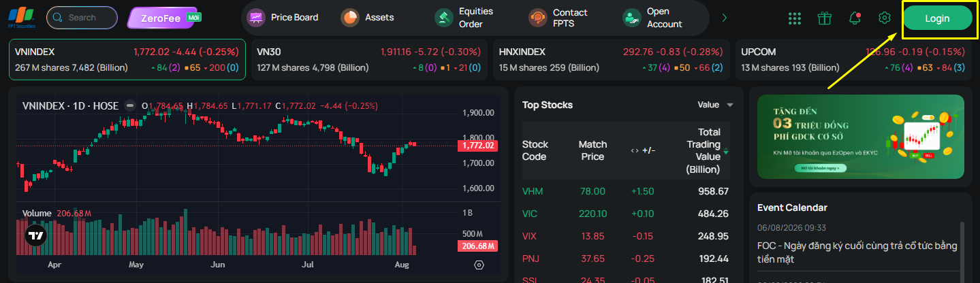The height and width of the screenshot is (283, 980).
Task: Open the promotional banner image
Action: point(861,136)
